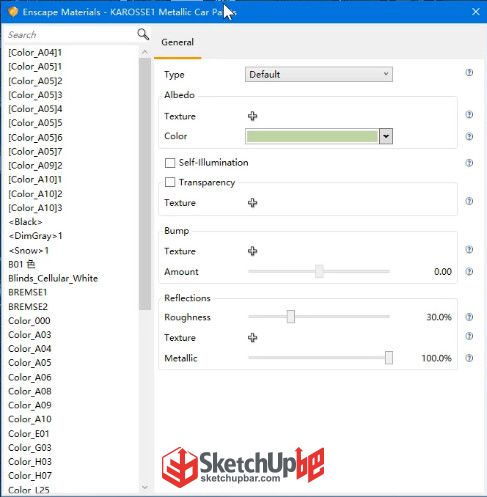This screenshot has height=497, width=487.
Task: Click the material list scroll-down arrow
Action: (x=145, y=487)
